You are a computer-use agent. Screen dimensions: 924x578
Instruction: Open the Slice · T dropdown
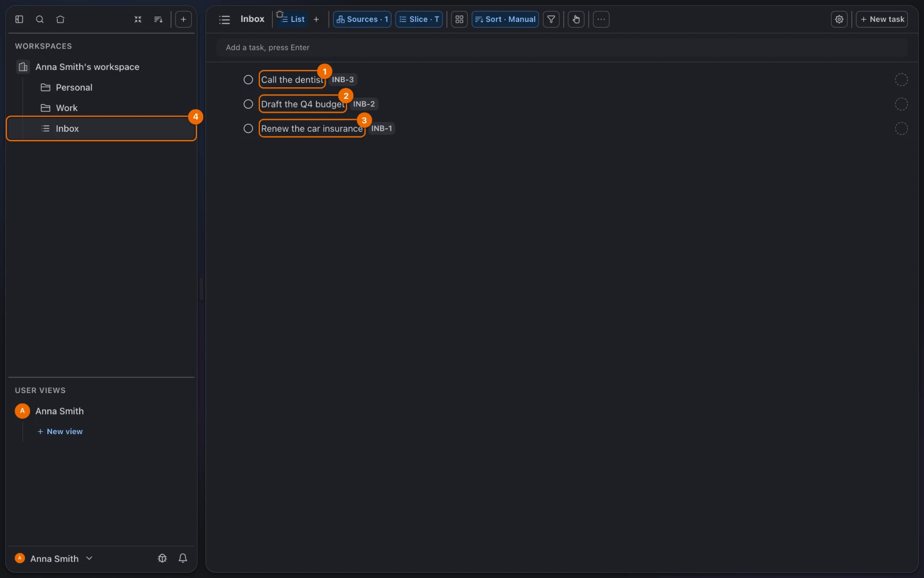(x=419, y=19)
